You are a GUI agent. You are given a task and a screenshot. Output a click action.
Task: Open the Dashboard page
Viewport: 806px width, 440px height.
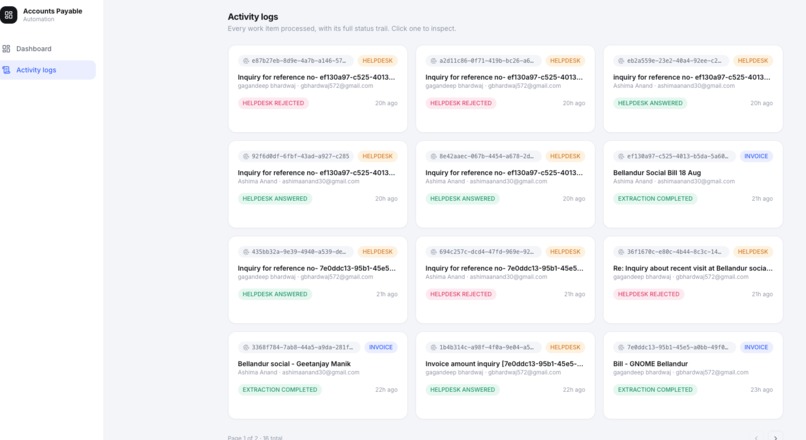pyautogui.click(x=34, y=49)
